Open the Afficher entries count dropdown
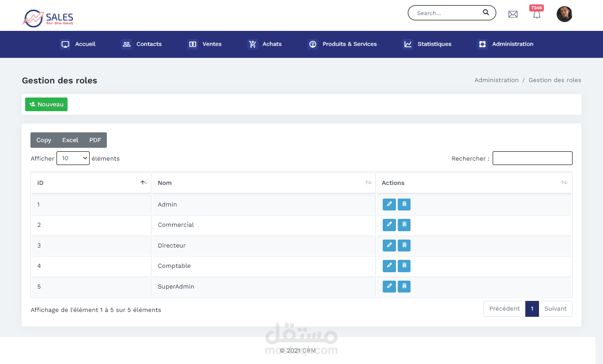 tap(73, 158)
